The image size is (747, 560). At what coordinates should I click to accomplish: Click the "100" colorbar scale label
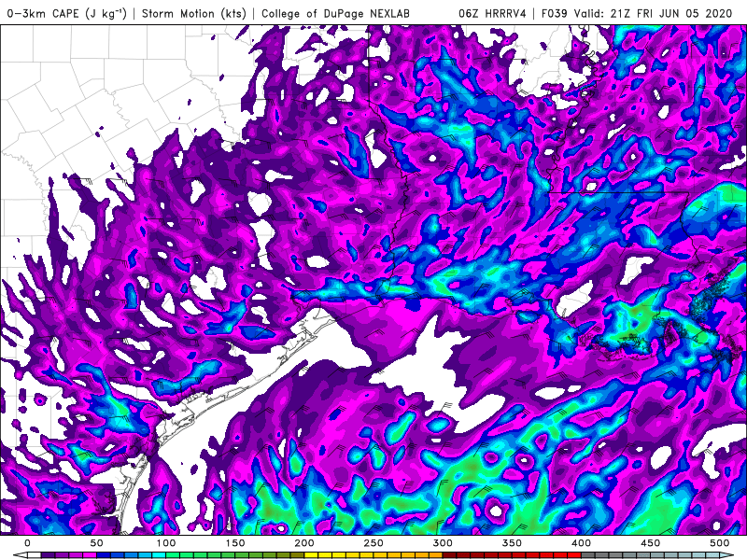click(x=166, y=543)
